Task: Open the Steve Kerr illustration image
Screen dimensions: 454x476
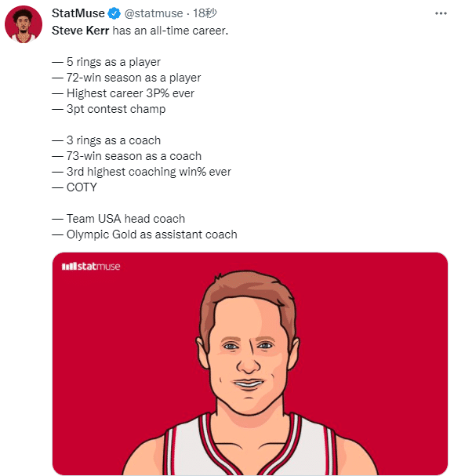Action: pyautogui.click(x=250, y=364)
